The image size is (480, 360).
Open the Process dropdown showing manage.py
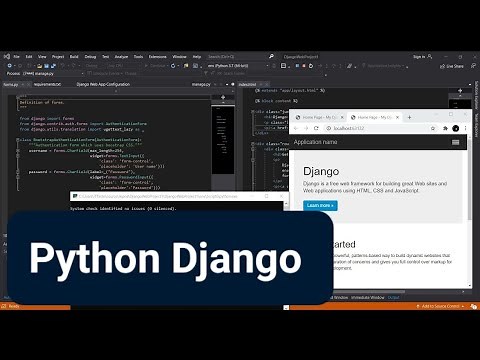pyautogui.click(x=53, y=73)
